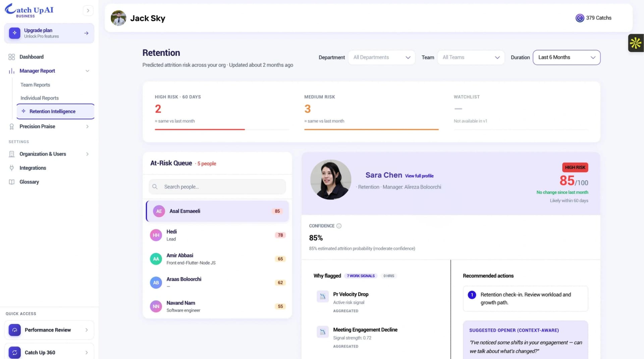Click the Catch Up 360 refresh icon
644x359 pixels.
coord(15,353)
